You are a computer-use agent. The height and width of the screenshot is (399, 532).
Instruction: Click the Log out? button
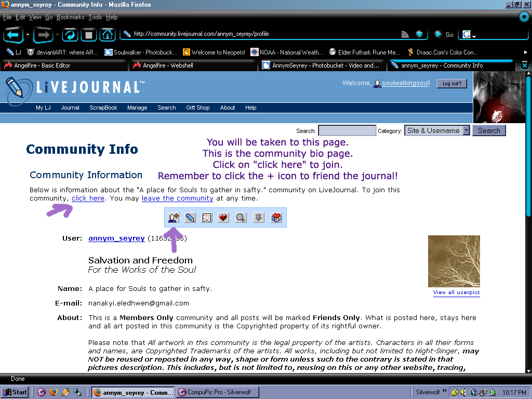452,84
